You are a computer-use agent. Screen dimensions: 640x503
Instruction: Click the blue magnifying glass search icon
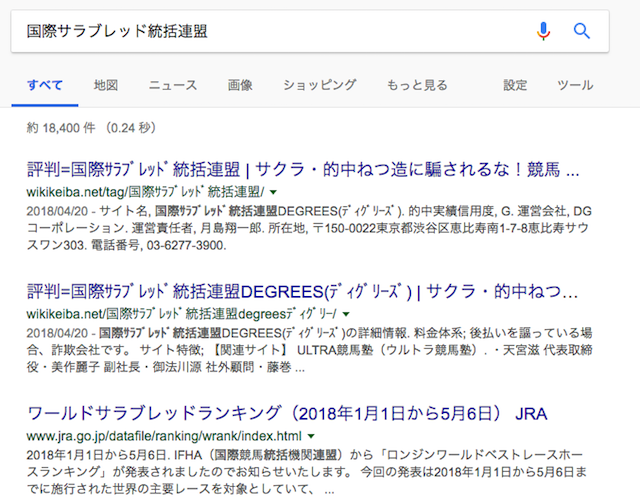pos(582,31)
